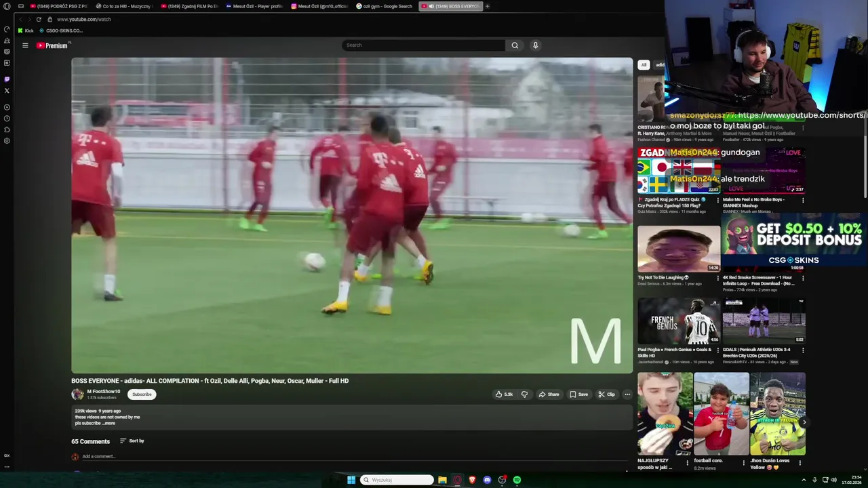Click the Windows taskbar Wyszukaj search box
Image resolution: width=868 pixels, height=488 pixels.
(397, 480)
